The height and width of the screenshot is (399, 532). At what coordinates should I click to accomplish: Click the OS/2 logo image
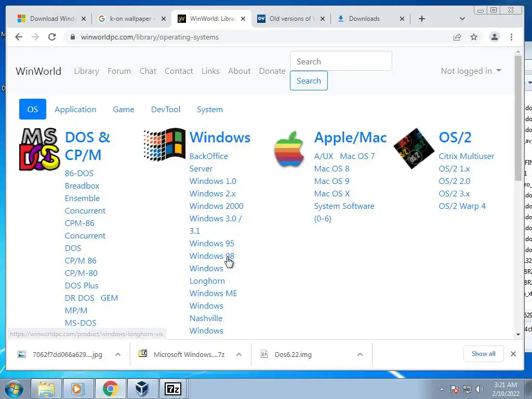pyautogui.click(x=414, y=149)
